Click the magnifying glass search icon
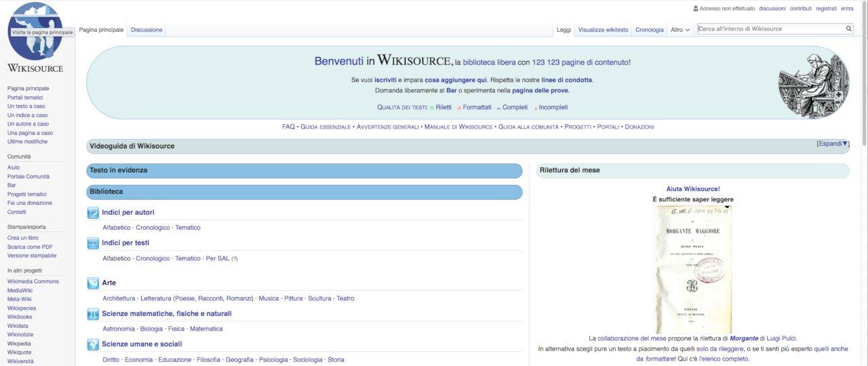Viewport: 868px width, 366px height. point(848,29)
